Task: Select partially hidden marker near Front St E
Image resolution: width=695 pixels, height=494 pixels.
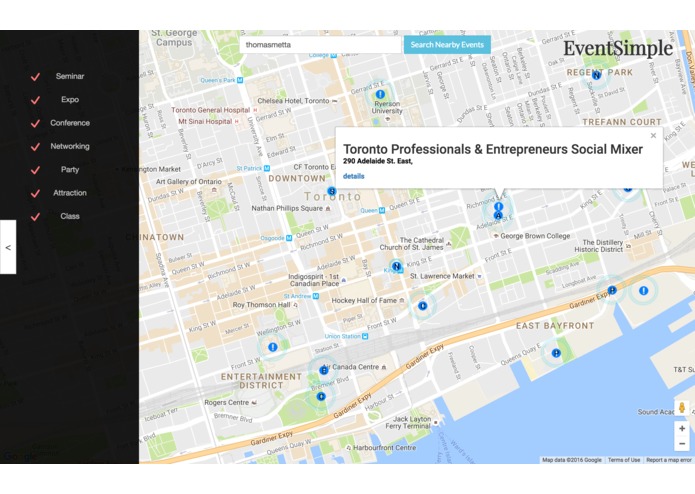Action: pyautogui.click(x=627, y=189)
